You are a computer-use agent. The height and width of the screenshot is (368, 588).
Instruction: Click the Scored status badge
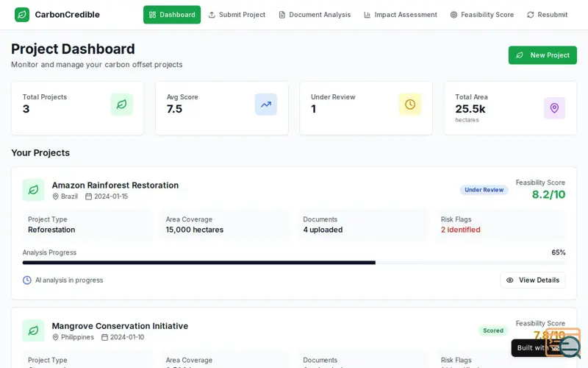click(492, 330)
